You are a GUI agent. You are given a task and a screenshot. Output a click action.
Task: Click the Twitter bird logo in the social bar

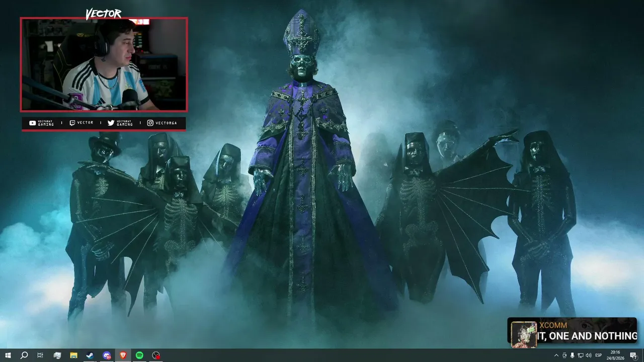[x=111, y=123]
